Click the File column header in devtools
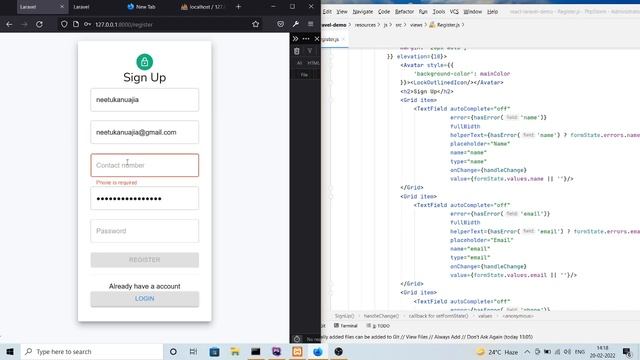 coord(304,75)
